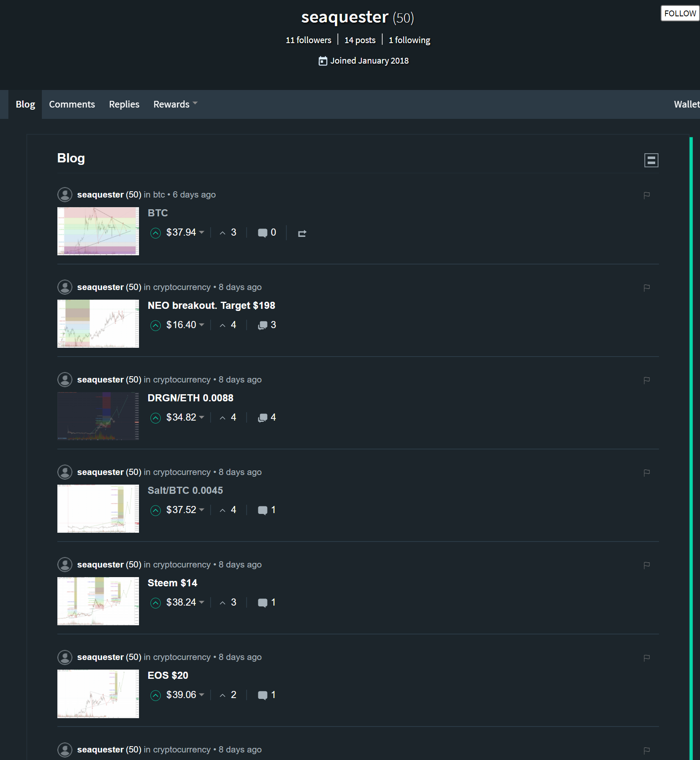Open the Salt/BTC chart thumbnail
This screenshot has width=700, height=760.
98,508
